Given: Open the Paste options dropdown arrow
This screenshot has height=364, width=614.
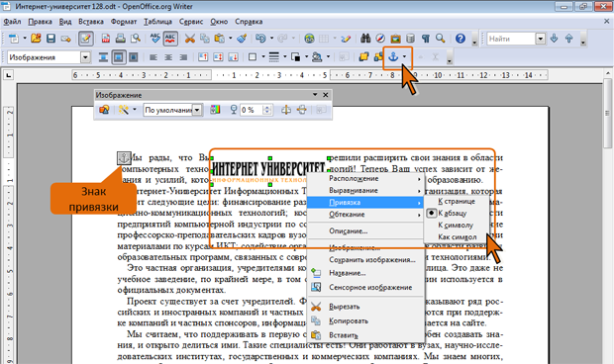Looking at the screenshot, I should (230, 39).
